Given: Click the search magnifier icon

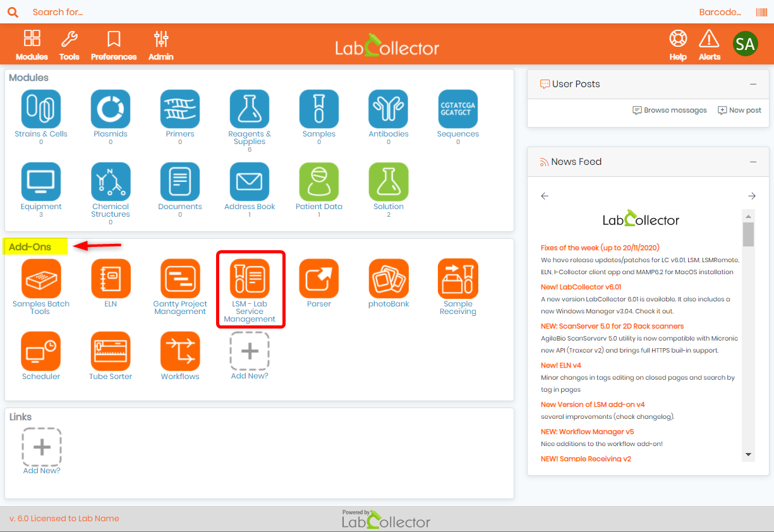Looking at the screenshot, I should coord(13,12).
